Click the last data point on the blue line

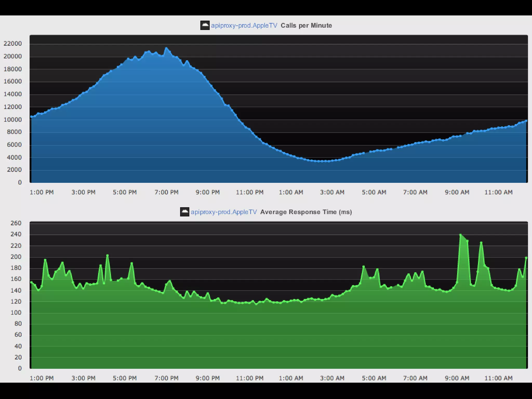(x=526, y=121)
